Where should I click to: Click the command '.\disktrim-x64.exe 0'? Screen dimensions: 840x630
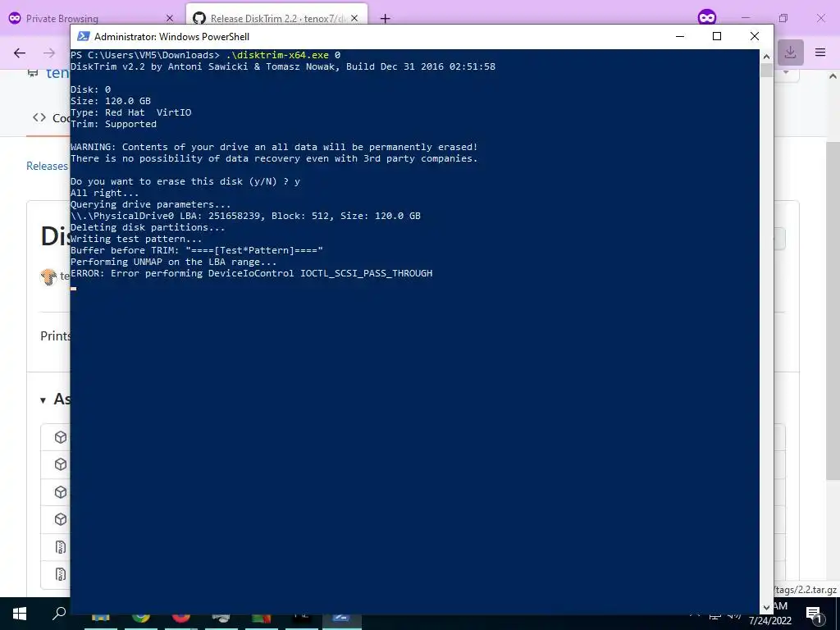click(x=283, y=55)
